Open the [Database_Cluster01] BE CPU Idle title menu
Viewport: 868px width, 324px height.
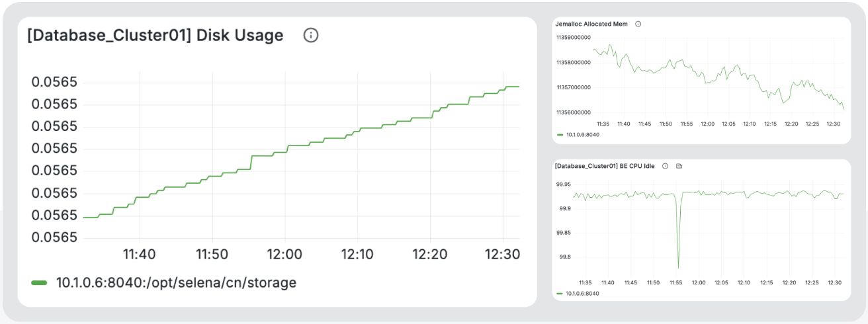604,166
